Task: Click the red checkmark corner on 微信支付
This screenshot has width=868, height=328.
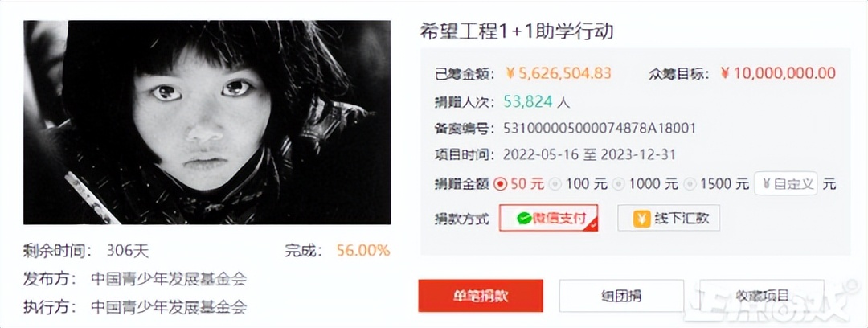Action: pyautogui.click(x=593, y=226)
